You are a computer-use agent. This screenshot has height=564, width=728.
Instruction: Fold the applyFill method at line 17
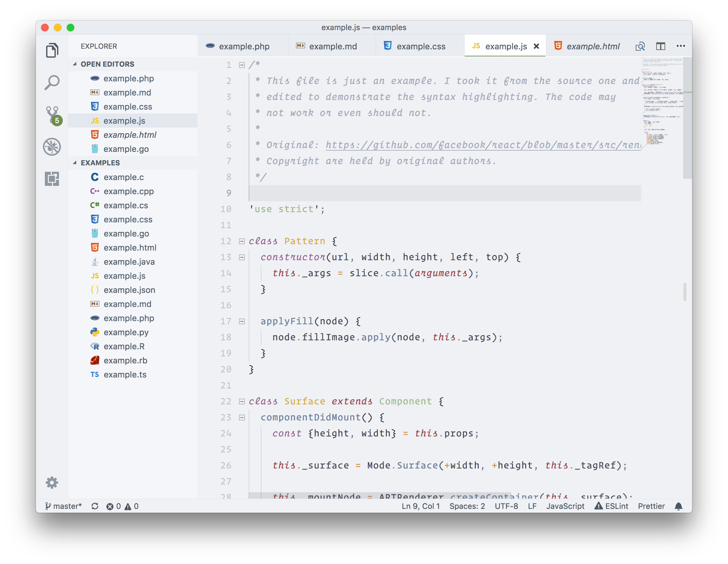click(242, 321)
